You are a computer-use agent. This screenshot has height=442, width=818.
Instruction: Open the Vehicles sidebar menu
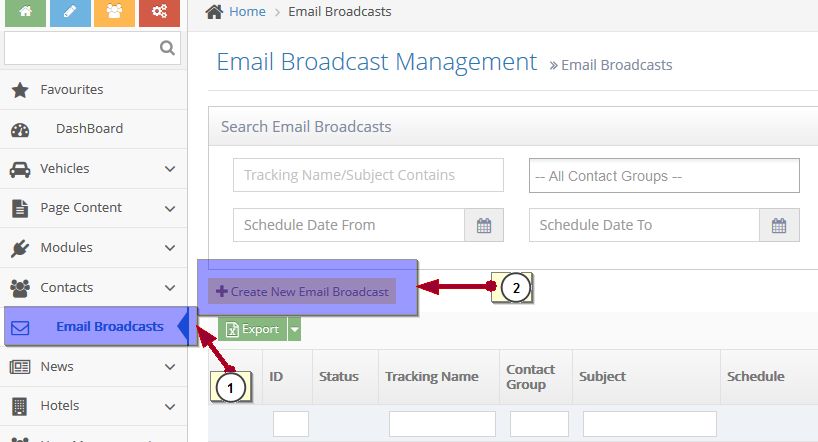point(93,169)
